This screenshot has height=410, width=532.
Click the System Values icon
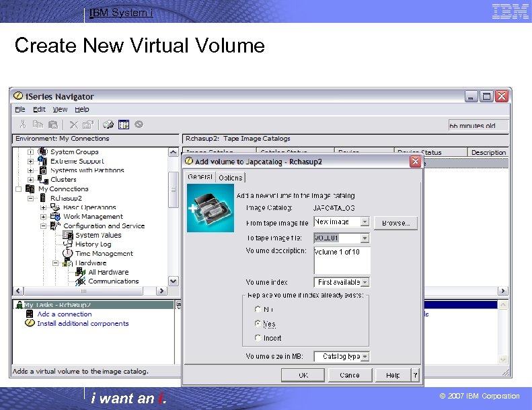click(68, 235)
